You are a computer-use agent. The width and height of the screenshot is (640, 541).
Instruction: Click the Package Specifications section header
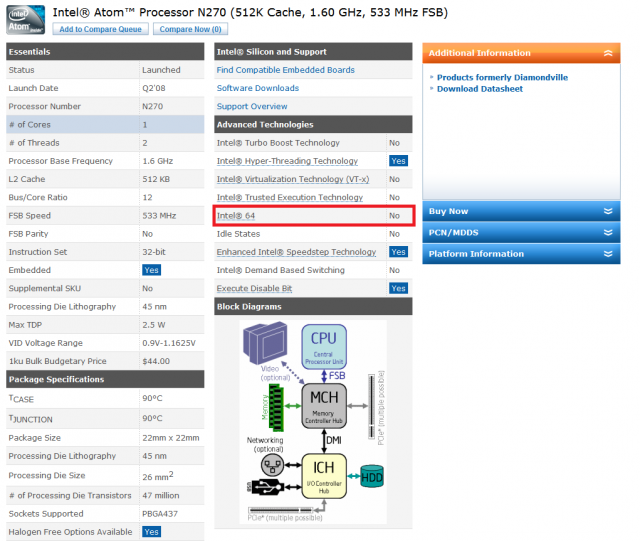105,379
